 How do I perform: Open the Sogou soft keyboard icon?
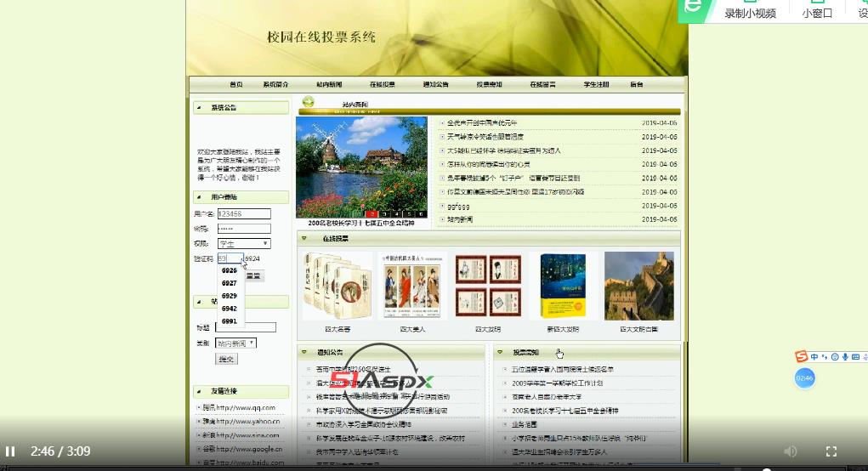click(855, 357)
